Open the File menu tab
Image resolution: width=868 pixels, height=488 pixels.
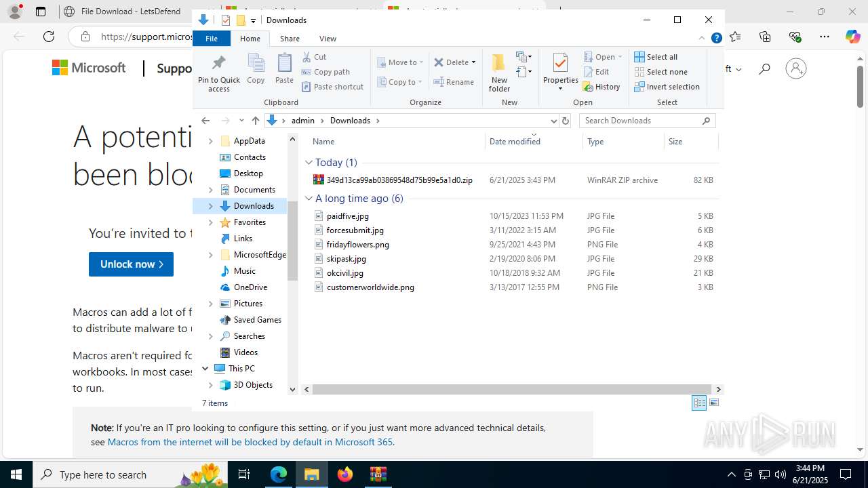click(212, 39)
